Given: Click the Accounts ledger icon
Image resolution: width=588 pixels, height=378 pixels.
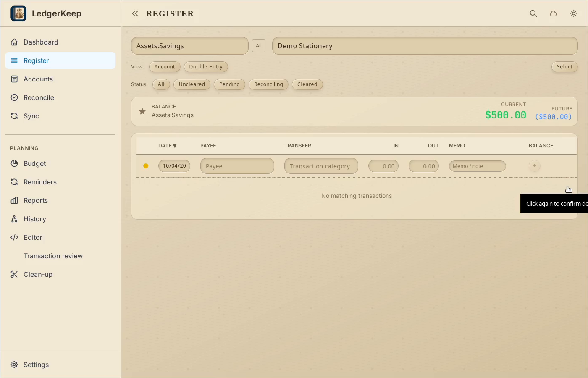Looking at the screenshot, I should 14,79.
